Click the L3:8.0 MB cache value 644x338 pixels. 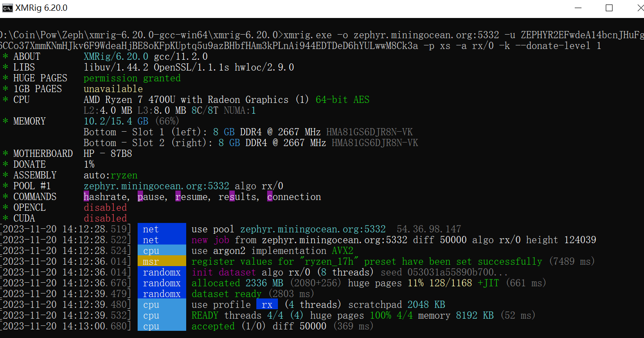(x=162, y=111)
